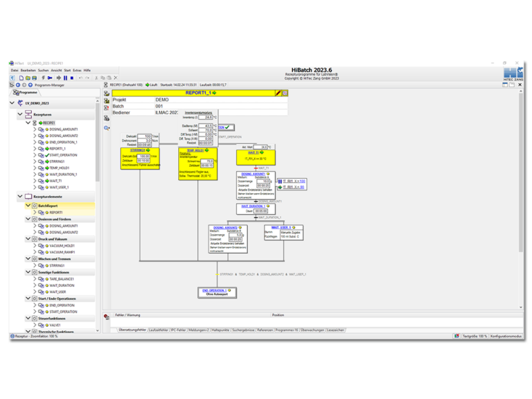Click the run arrow toolbar icon
This screenshot has width=532, height=399.
(x=59, y=78)
